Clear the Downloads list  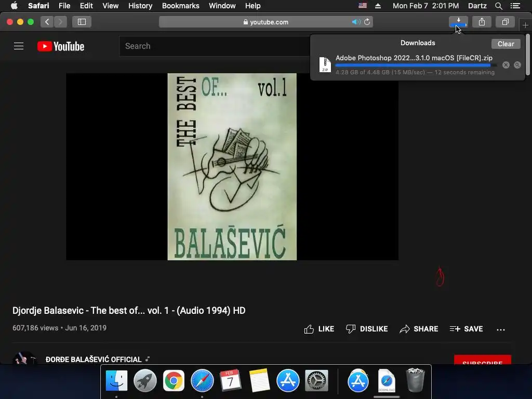tap(506, 44)
